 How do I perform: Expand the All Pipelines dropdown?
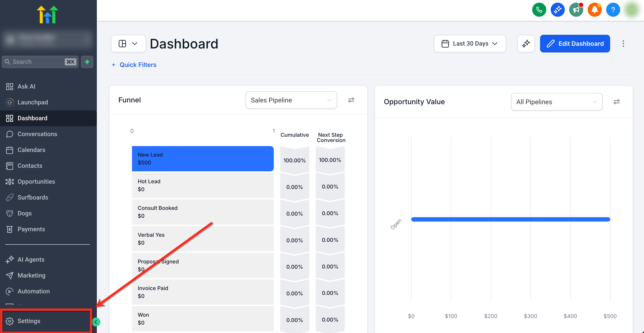tap(556, 102)
